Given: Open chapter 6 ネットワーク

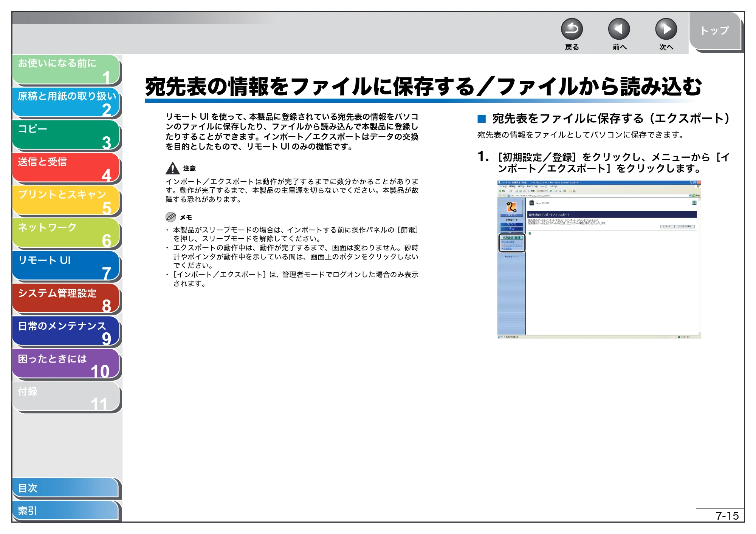Looking at the screenshot, I should coord(66,234).
